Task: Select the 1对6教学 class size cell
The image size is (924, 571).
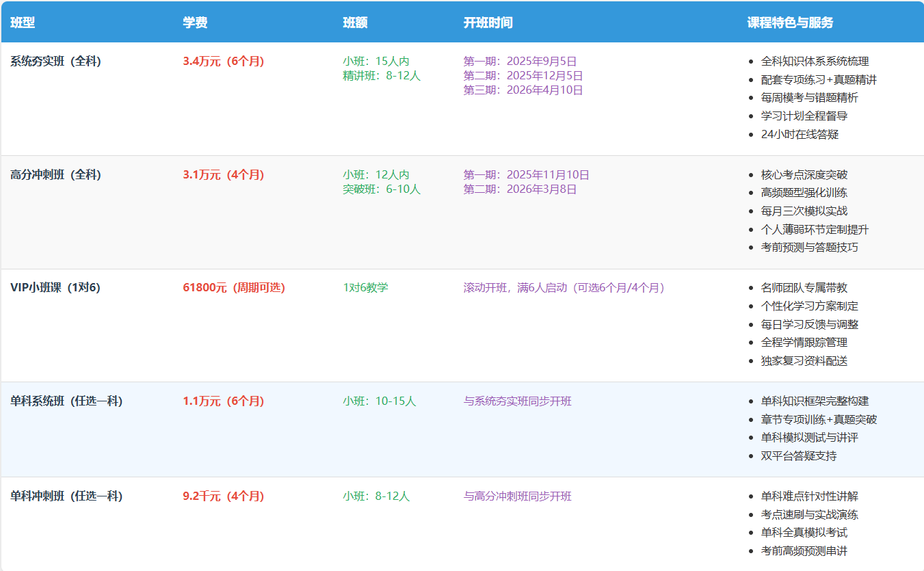Action: click(x=365, y=288)
